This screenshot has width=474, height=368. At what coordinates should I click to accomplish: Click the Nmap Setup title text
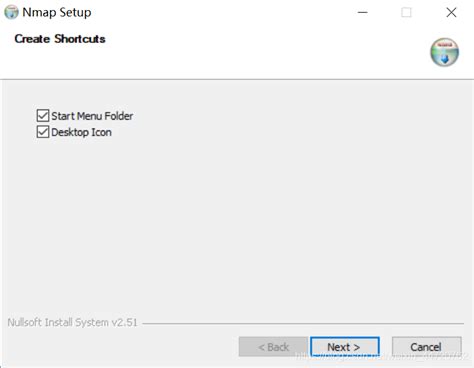(57, 13)
